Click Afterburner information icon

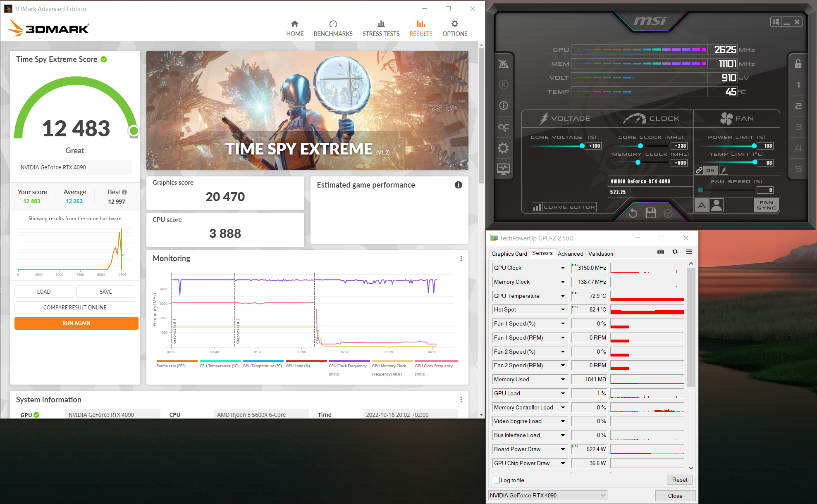503,106
